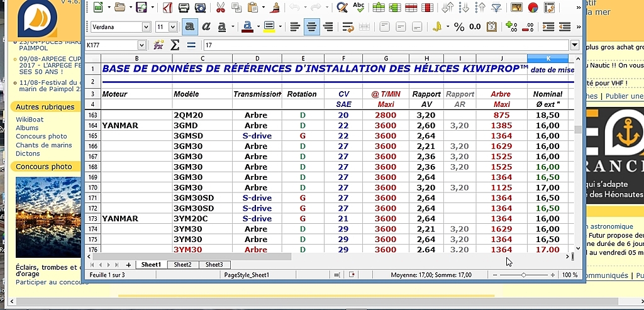Image resolution: width=644 pixels, height=310 pixels.
Task: Expand the formula bar
Action: 575,45
